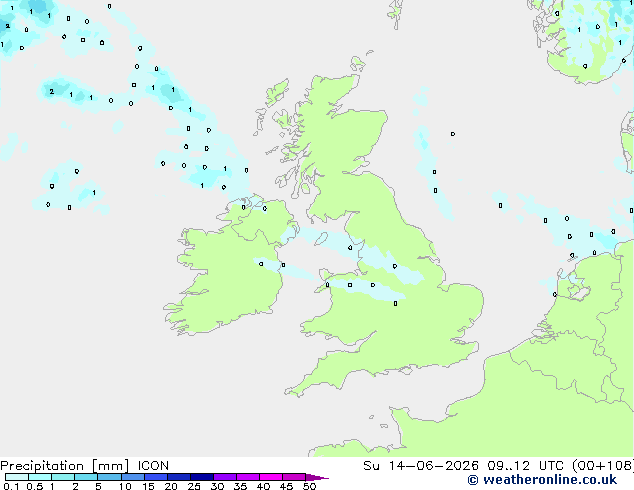Click the 25 legend scale label
The image size is (634, 490).
click(x=194, y=486)
